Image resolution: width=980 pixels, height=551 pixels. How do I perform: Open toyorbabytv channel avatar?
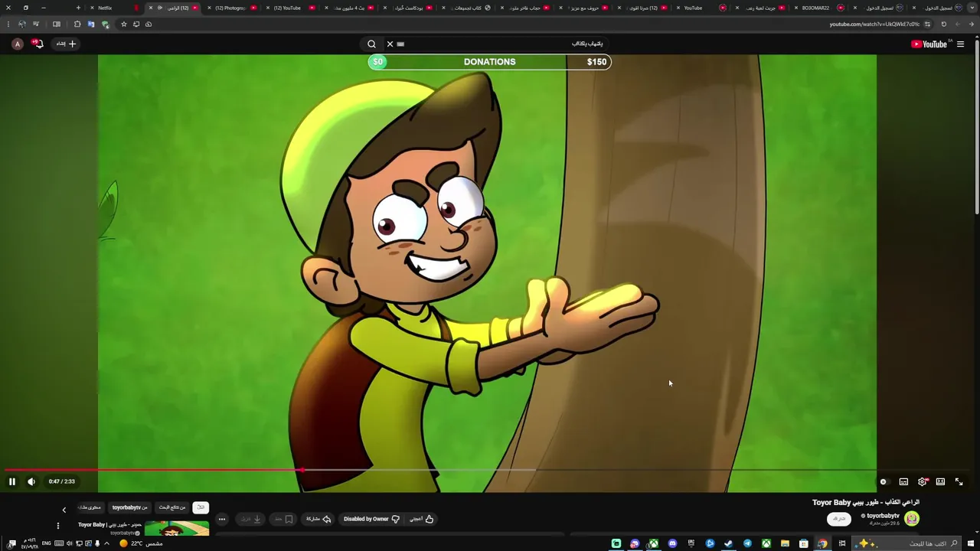pyautogui.click(x=912, y=519)
